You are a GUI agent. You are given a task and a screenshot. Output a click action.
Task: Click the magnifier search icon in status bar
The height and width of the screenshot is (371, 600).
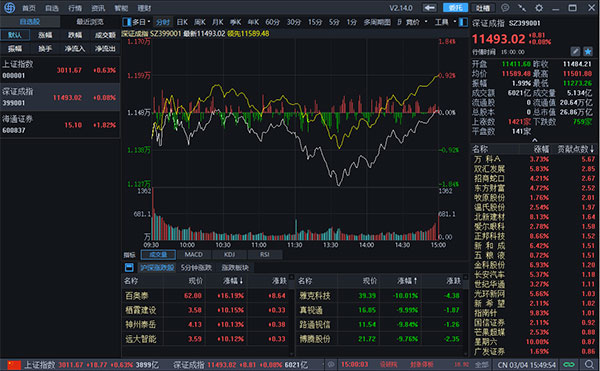(590, 364)
